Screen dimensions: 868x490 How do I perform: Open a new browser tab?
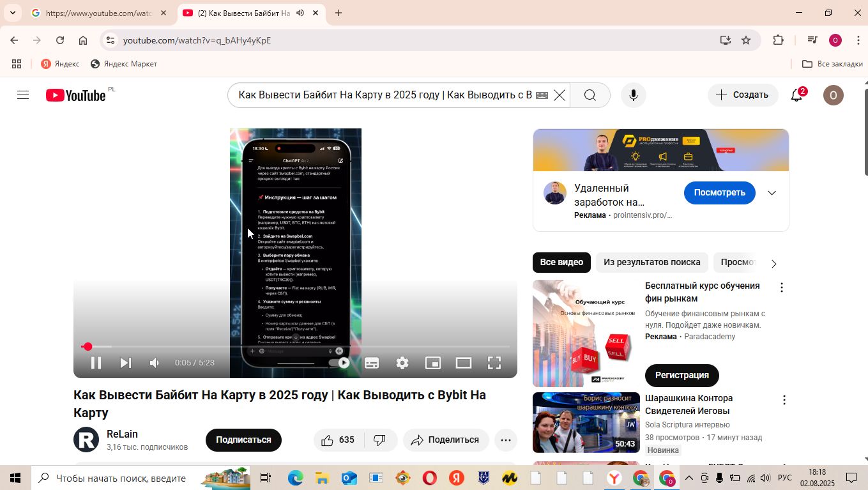pos(339,13)
